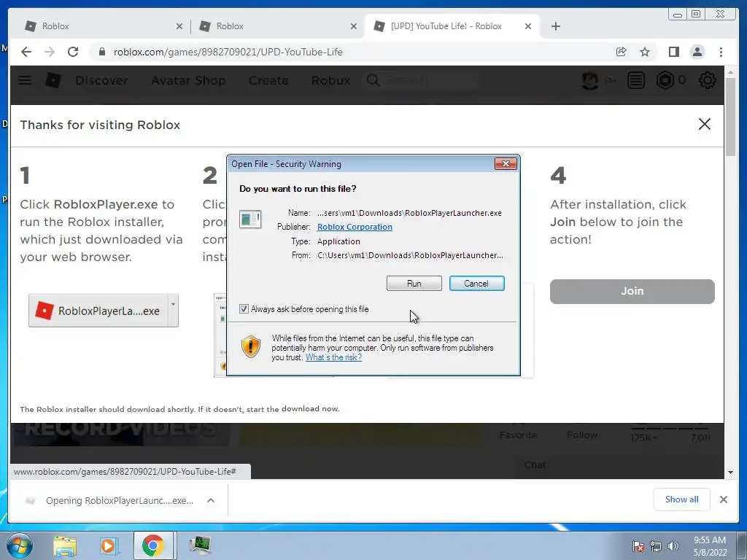Click the RobloxPlayerLa....exe download illustration button
747x560 pixels.
coord(98,311)
